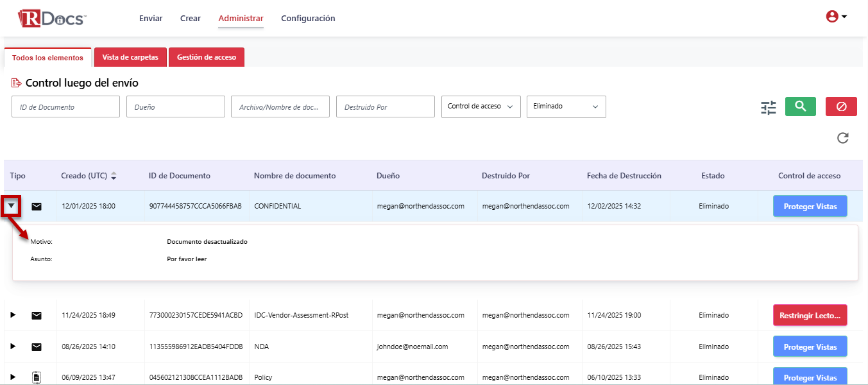Click the RDocs logo

click(x=52, y=18)
